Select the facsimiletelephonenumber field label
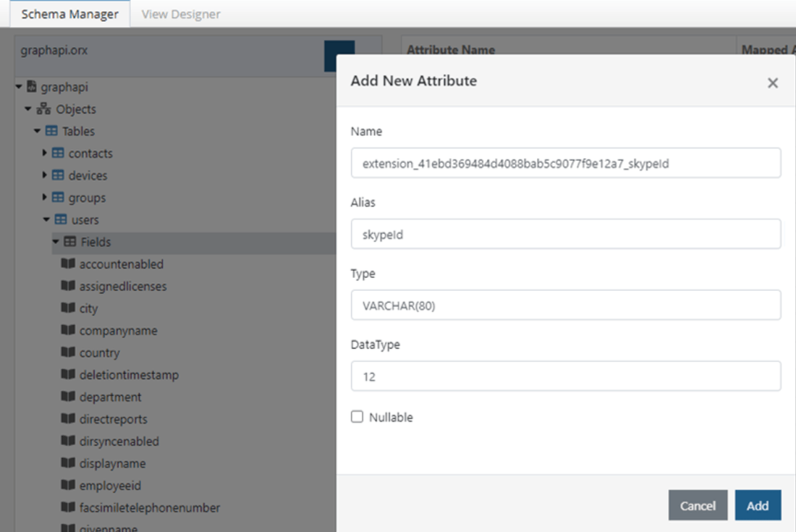The height and width of the screenshot is (532, 796). (x=150, y=507)
